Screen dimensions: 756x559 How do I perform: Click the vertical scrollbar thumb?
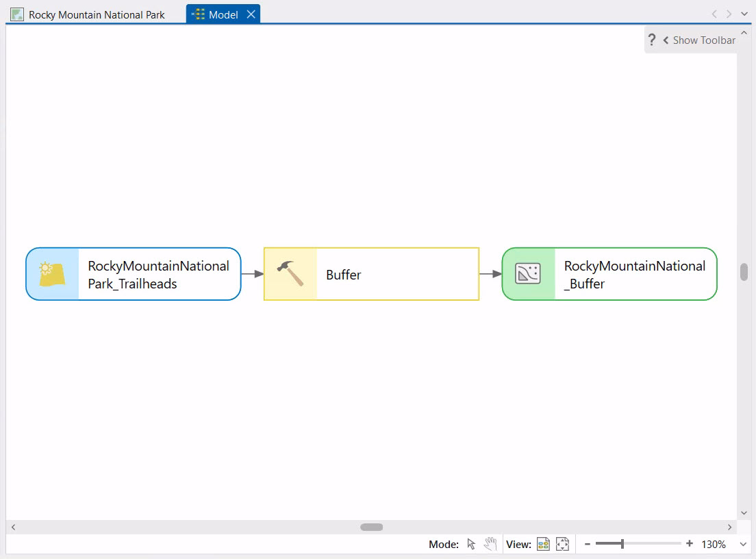click(x=744, y=272)
